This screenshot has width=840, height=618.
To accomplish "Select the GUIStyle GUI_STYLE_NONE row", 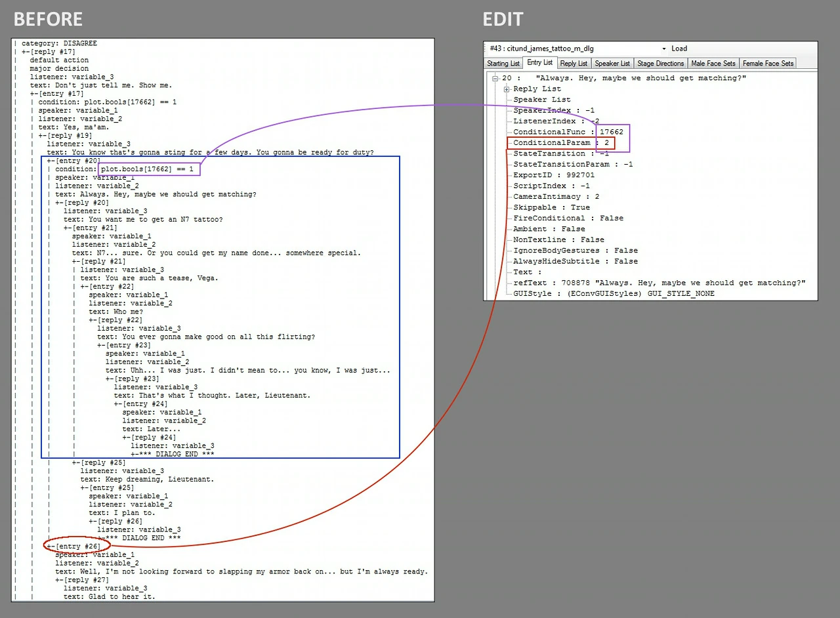I will point(614,293).
